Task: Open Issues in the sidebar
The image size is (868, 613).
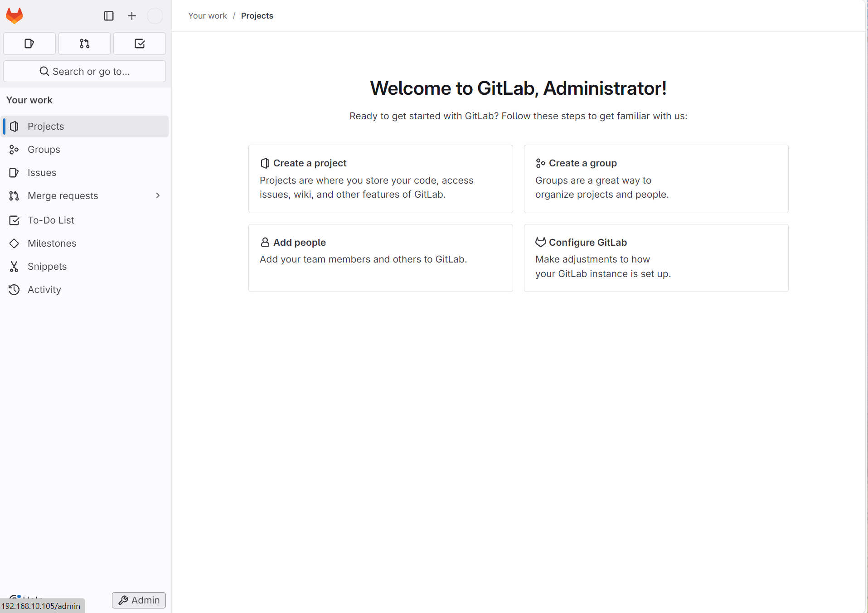Action: pyautogui.click(x=86, y=173)
